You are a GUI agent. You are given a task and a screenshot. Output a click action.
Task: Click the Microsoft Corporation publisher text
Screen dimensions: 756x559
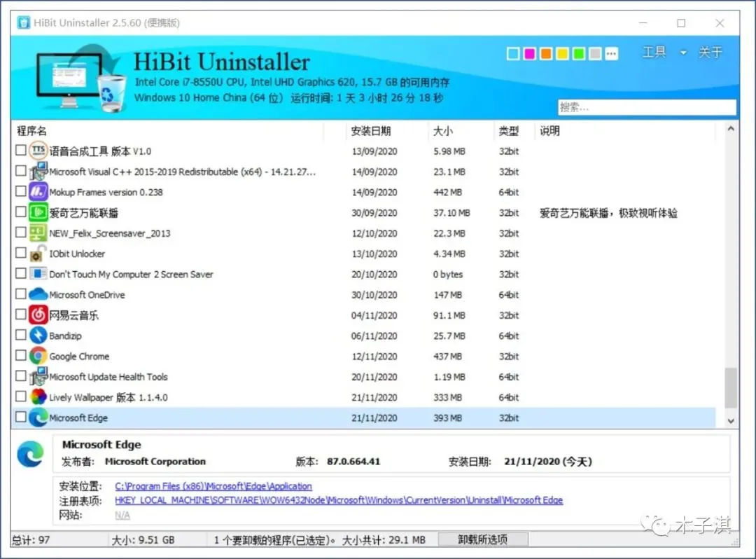click(x=155, y=462)
